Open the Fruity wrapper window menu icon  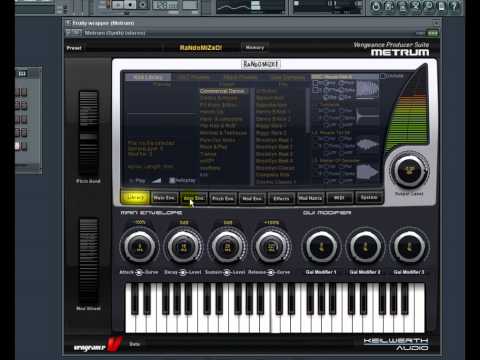[68, 23]
